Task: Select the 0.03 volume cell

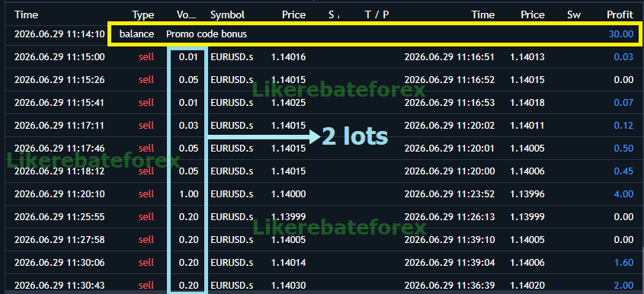Action: [188, 125]
